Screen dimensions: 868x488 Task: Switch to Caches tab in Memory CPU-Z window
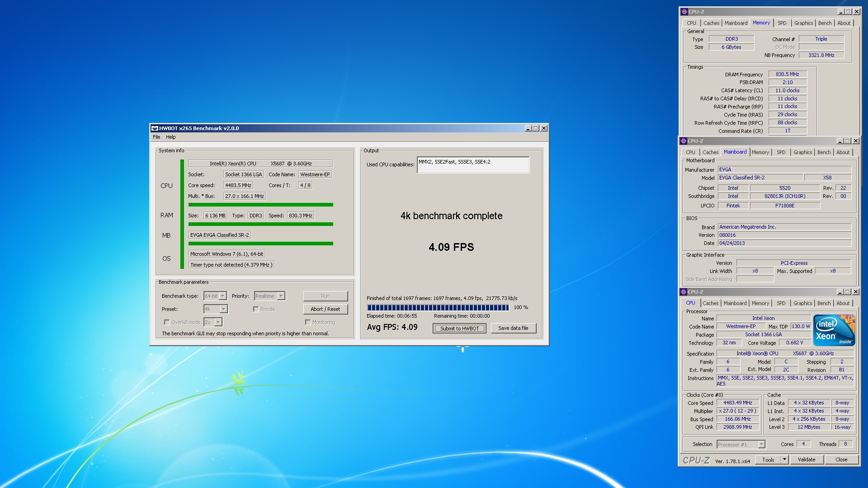click(711, 23)
